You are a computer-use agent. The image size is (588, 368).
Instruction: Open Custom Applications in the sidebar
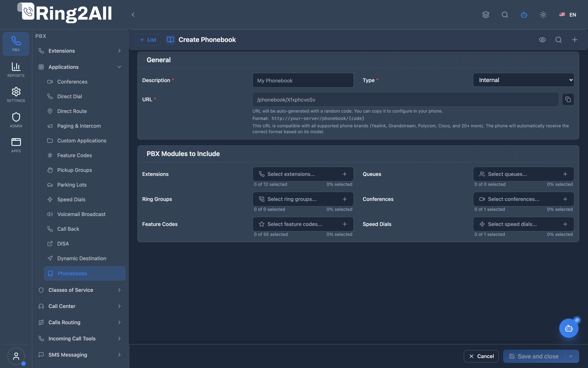[x=85, y=141]
